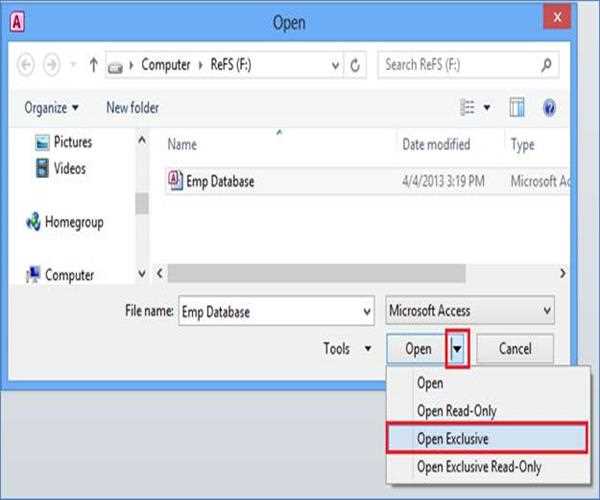Close the Open dialog window
Viewport: 600px width, 500px height.
tap(557, 17)
